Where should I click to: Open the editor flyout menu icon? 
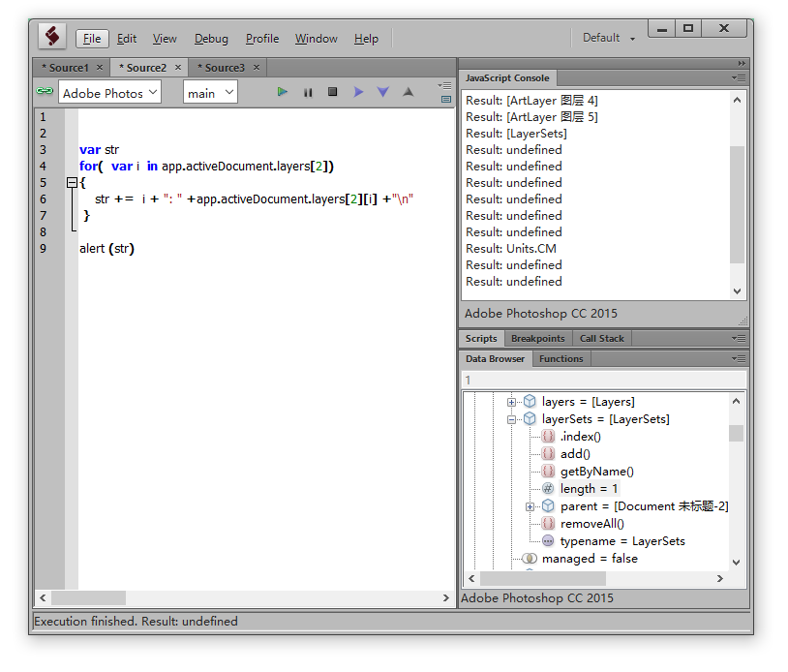pyautogui.click(x=444, y=86)
